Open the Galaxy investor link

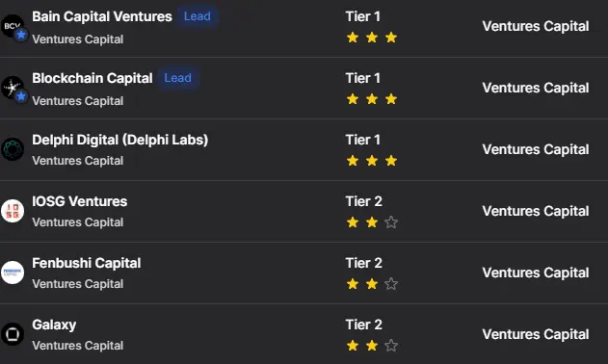click(x=54, y=325)
